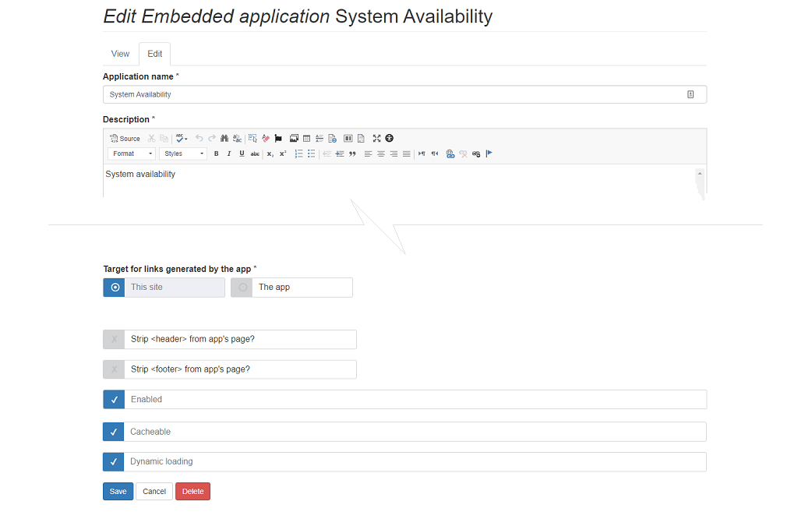Switch to the Edit tab
812x512 pixels.
155,54
